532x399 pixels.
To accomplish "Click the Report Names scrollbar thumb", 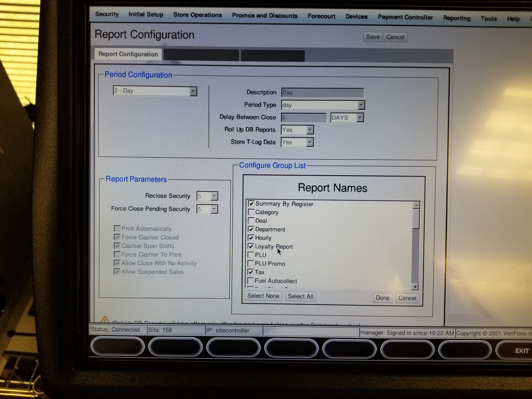I will point(416,218).
